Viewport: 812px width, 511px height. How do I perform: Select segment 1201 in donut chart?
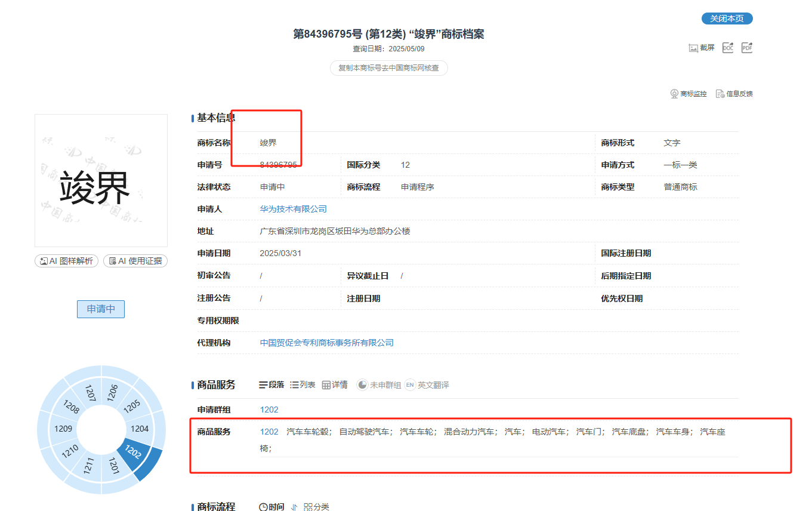113,466
